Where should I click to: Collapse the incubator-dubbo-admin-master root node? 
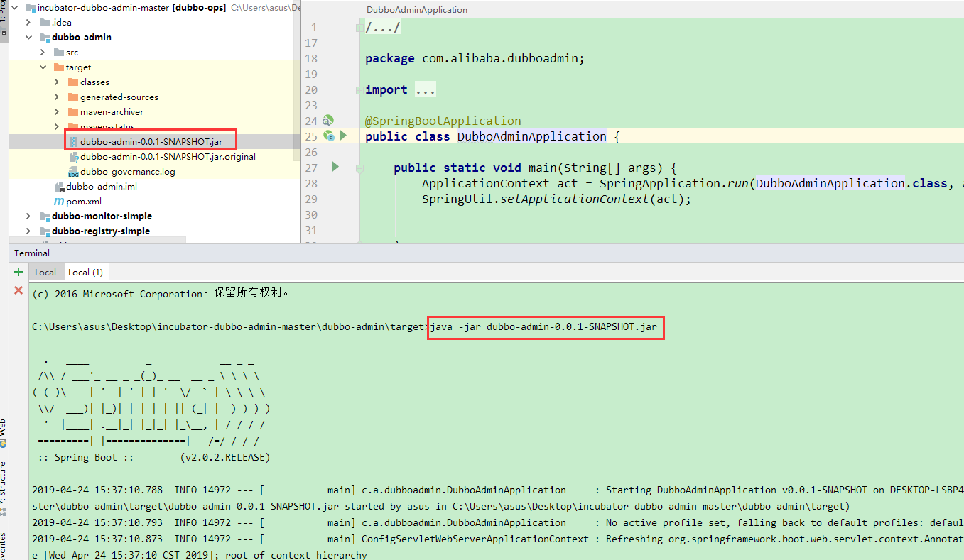(x=16, y=8)
